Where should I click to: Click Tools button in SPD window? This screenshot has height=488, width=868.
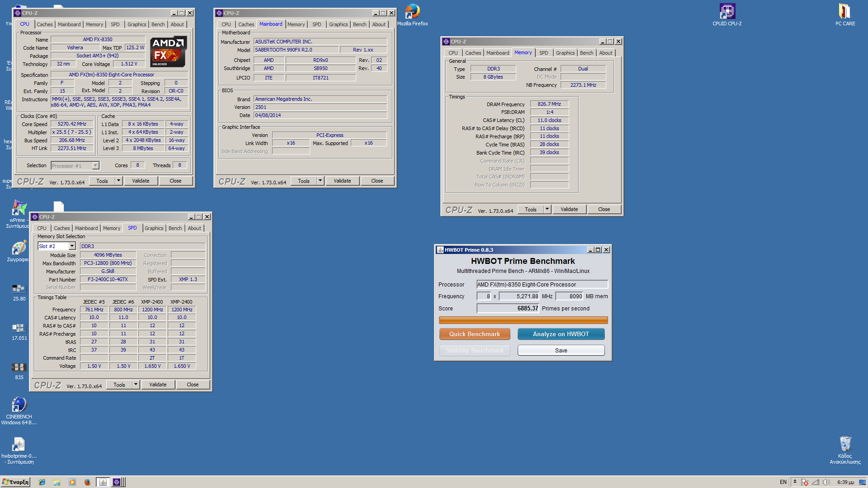click(119, 385)
